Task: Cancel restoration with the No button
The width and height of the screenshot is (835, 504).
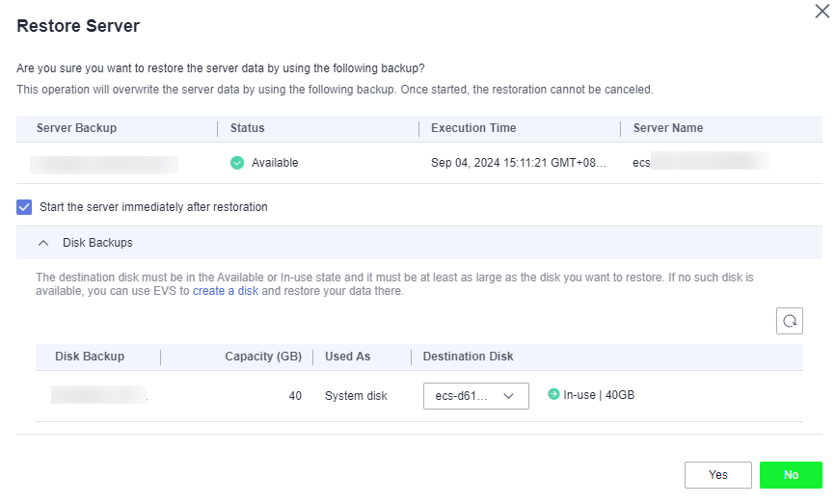Action: 791,475
